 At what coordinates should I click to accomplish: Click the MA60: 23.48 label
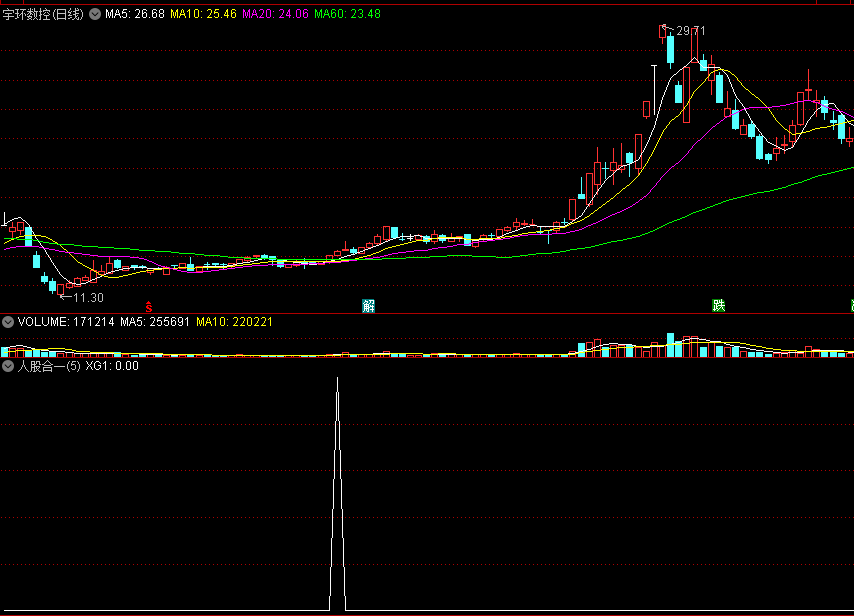point(347,14)
